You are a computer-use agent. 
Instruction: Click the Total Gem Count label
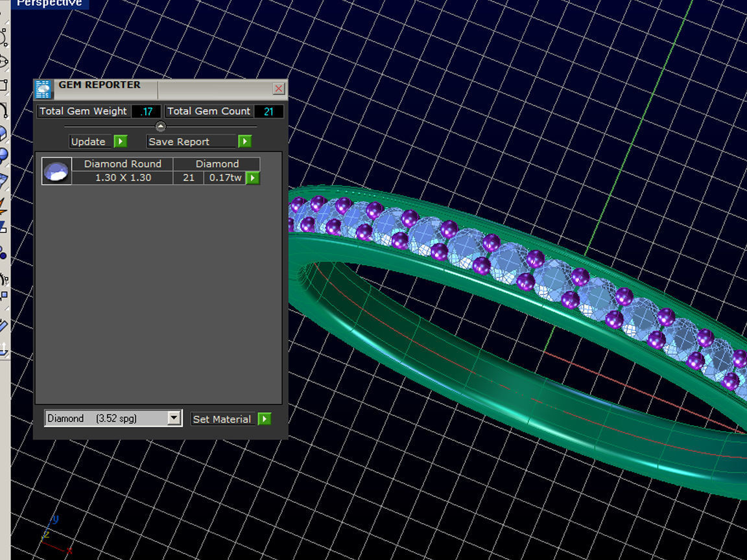209,111
